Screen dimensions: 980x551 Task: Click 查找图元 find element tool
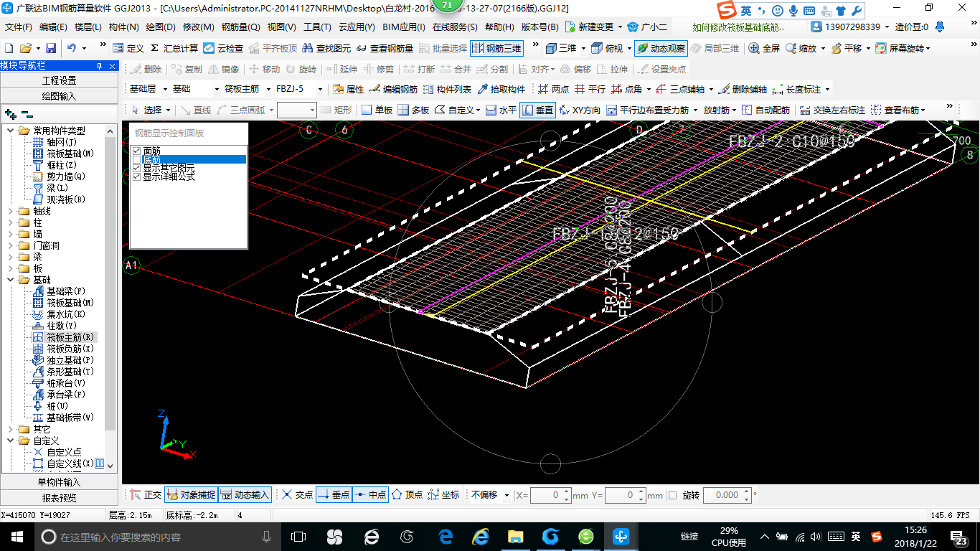coord(326,48)
